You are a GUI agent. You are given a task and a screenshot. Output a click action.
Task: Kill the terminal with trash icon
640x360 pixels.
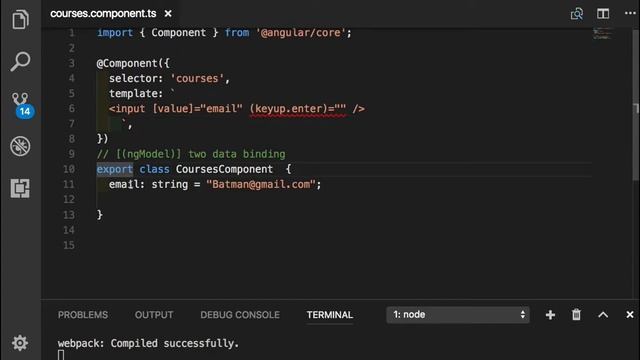coord(576,315)
